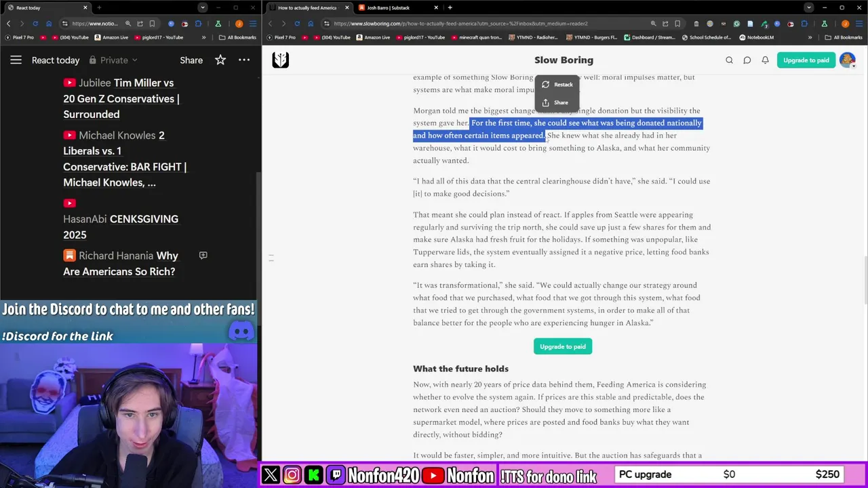Select the Restack option in popup
This screenshot has height=488, width=868.
pyautogui.click(x=557, y=85)
